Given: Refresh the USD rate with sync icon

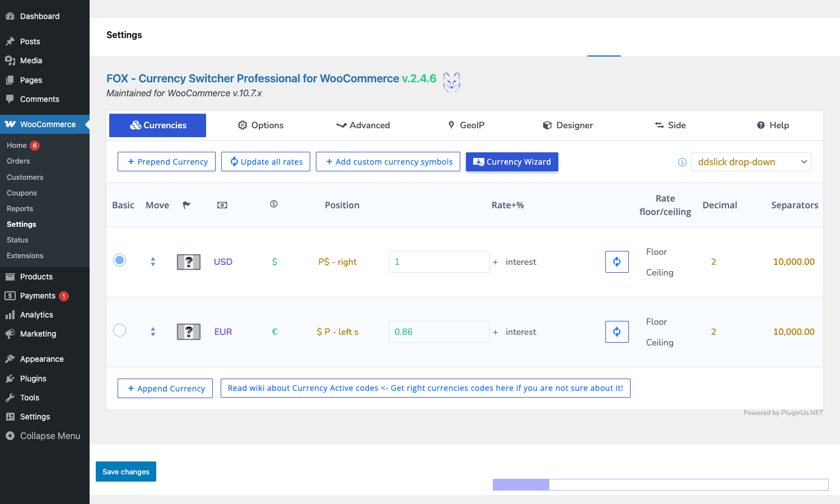Looking at the screenshot, I should click(617, 262).
